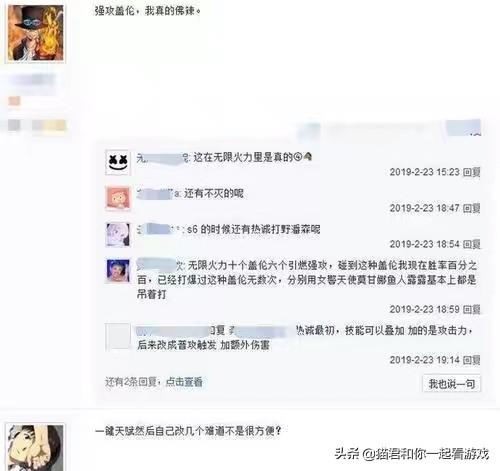Click the pink cartoon face avatar
The height and width of the screenshot is (471, 500).
click(118, 198)
